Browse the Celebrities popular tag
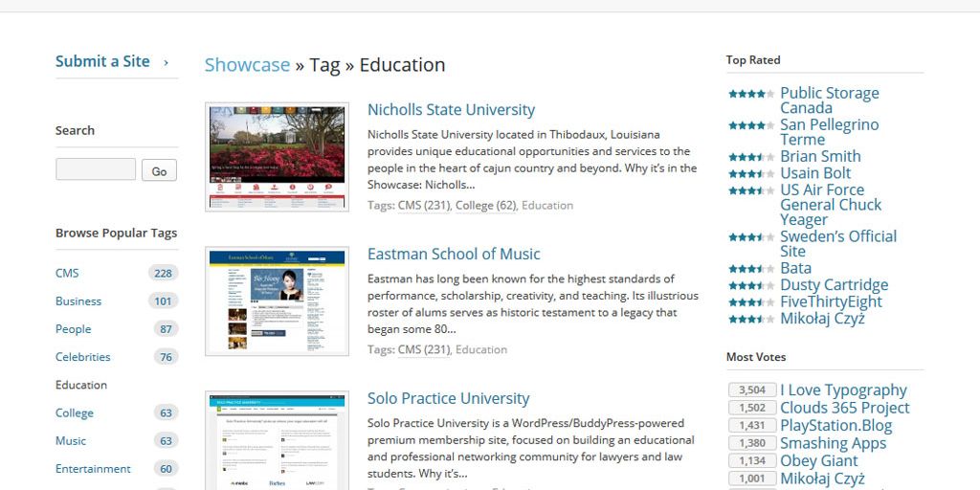 click(x=82, y=357)
